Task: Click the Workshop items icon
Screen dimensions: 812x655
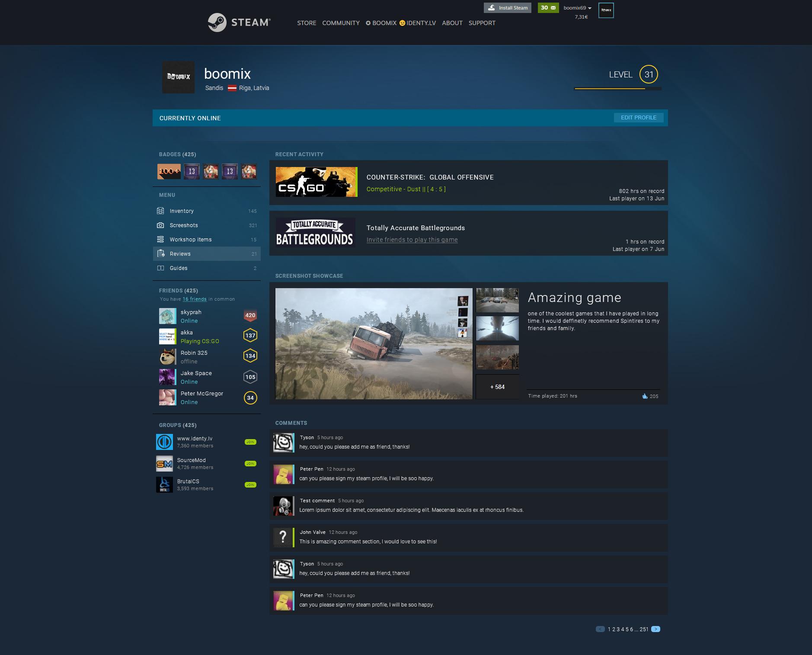Action: 160,239
